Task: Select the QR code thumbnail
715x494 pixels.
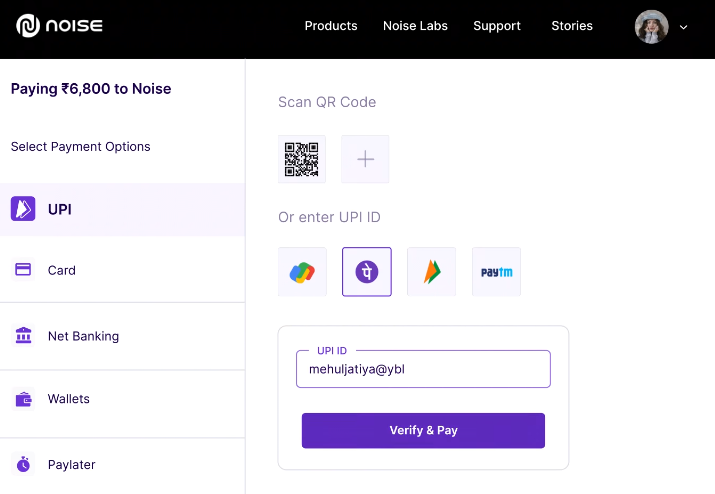Action: click(x=302, y=159)
